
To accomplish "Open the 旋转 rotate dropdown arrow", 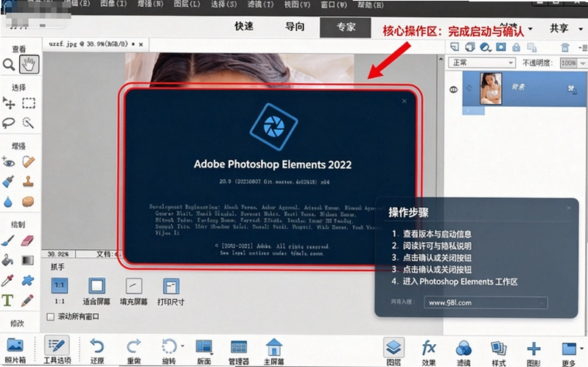I will pos(183,345).
